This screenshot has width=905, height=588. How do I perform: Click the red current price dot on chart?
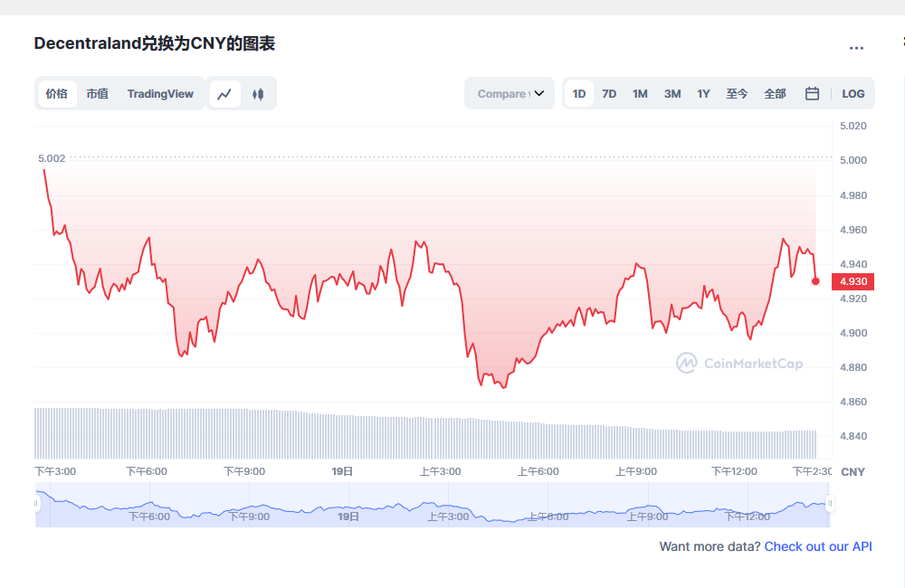tap(815, 281)
